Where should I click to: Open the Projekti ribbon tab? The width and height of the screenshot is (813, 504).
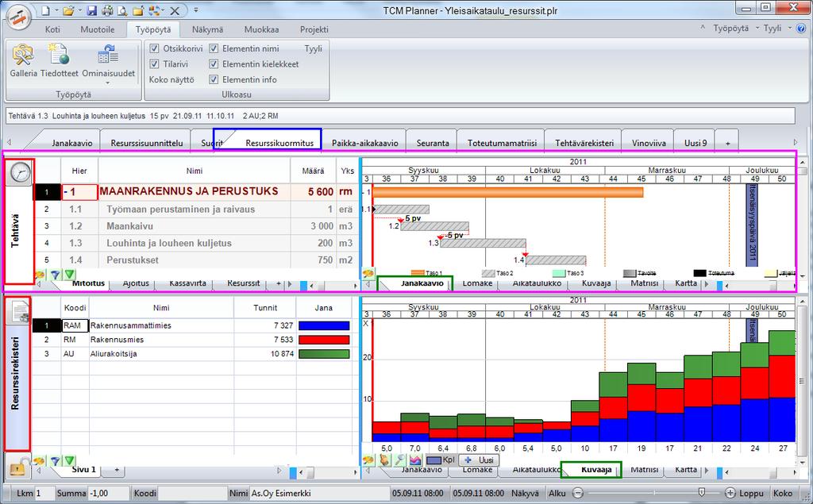[314, 29]
